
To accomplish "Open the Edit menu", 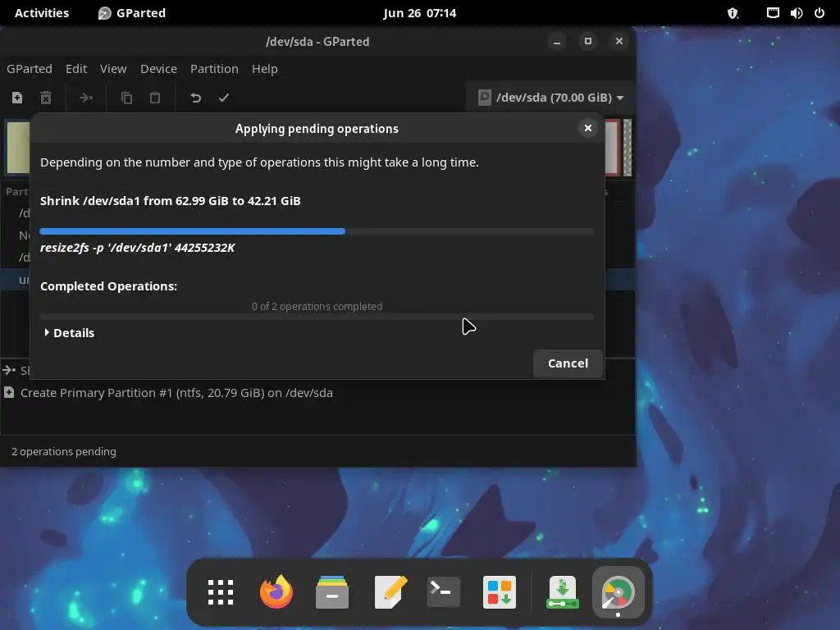I will point(76,69).
